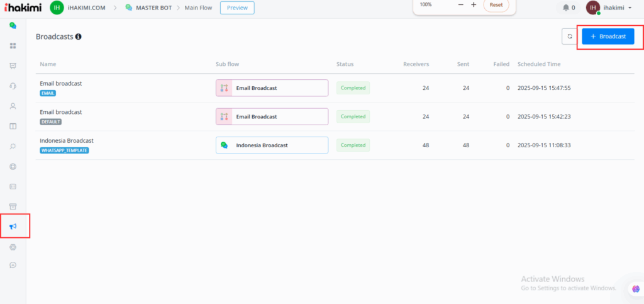Click the headset support icon in sidebar
Viewport: 644px width, 304px height.
pyautogui.click(x=13, y=86)
